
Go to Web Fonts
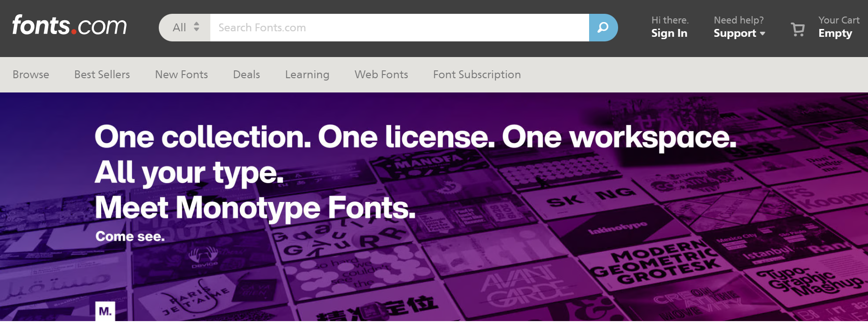tap(381, 75)
